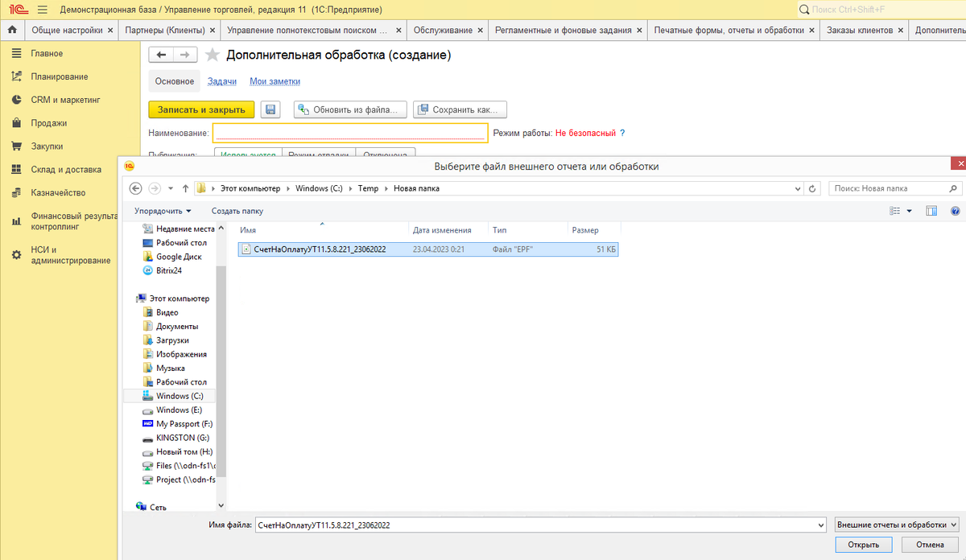Open the 1C main menu hamburger icon

coord(42,10)
